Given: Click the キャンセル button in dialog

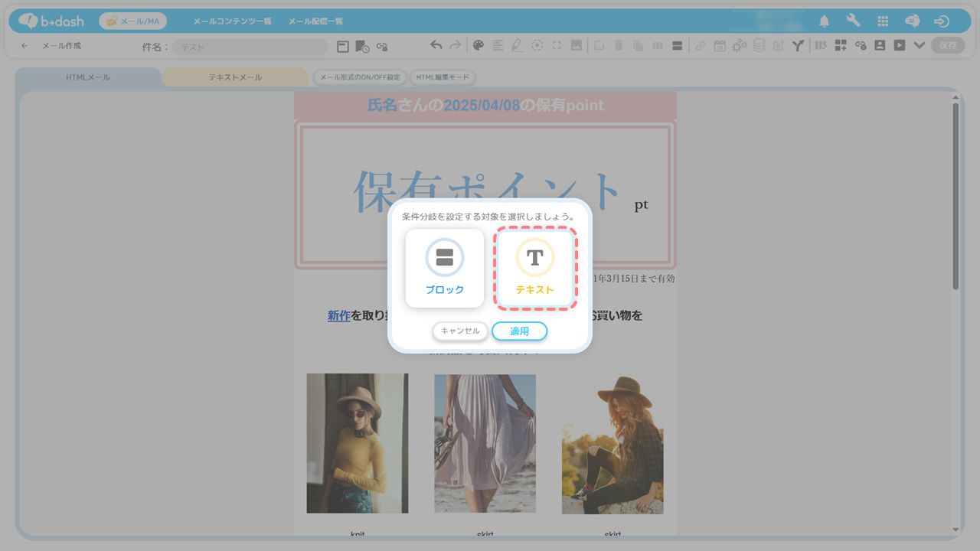Looking at the screenshot, I should tap(460, 331).
